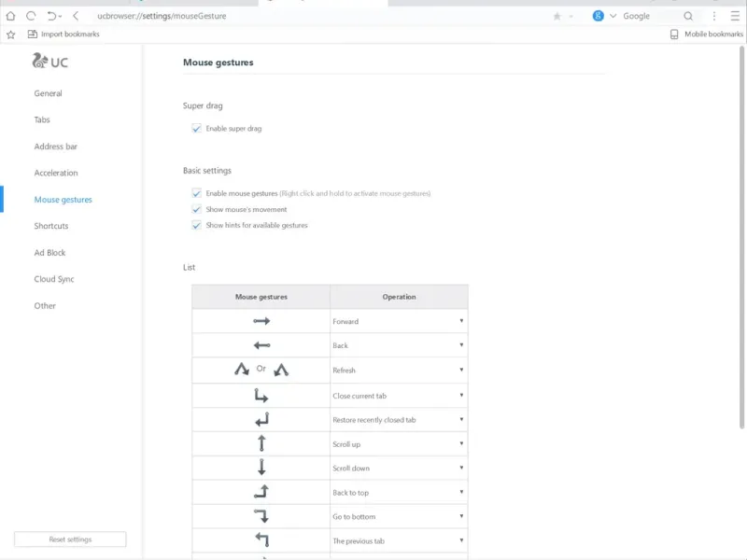Disable the Enable super drag checkbox
Screen dimensions: 747x560
tap(197, 129)
